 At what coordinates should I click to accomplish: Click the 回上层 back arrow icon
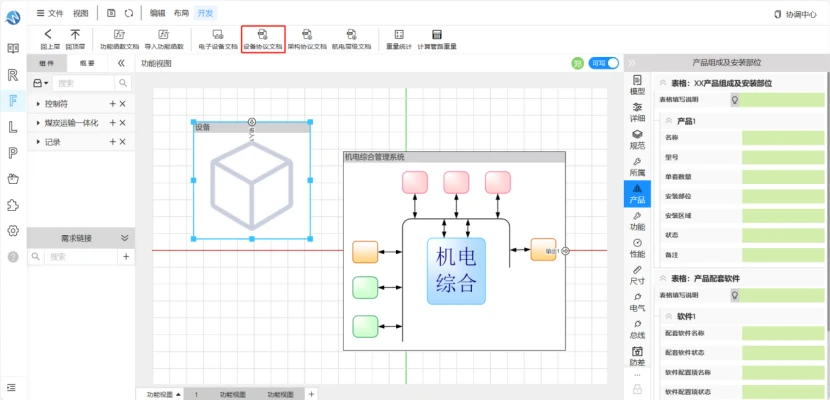pyautogui.click(x=48, y=34)
